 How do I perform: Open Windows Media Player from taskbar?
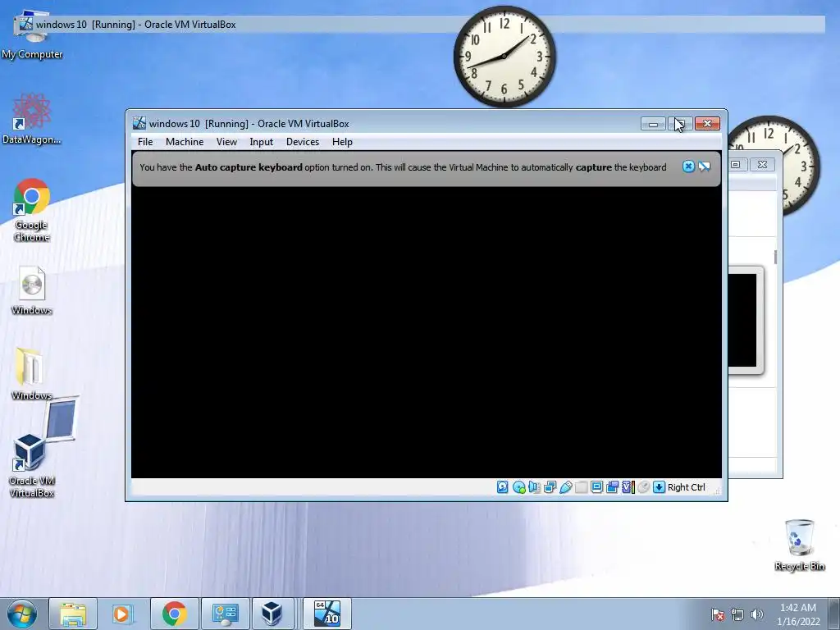pos(123,614)
